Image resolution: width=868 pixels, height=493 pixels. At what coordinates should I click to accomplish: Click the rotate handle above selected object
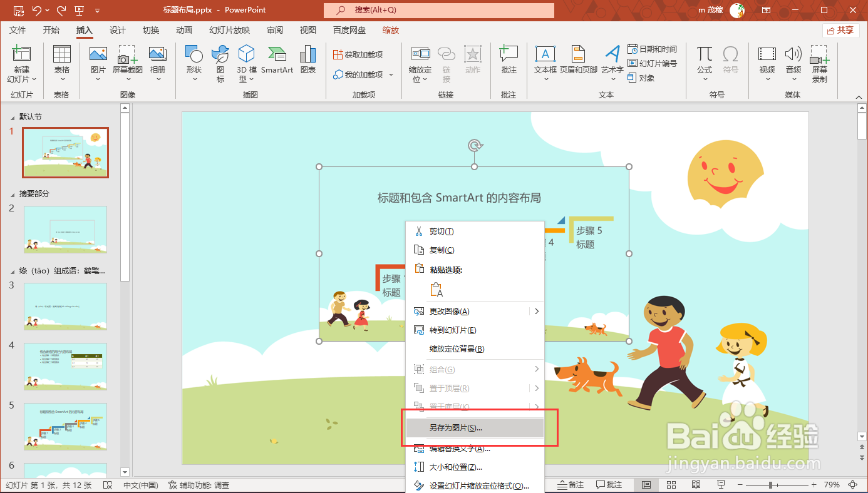pyautogui.click(x=475, y=146)
